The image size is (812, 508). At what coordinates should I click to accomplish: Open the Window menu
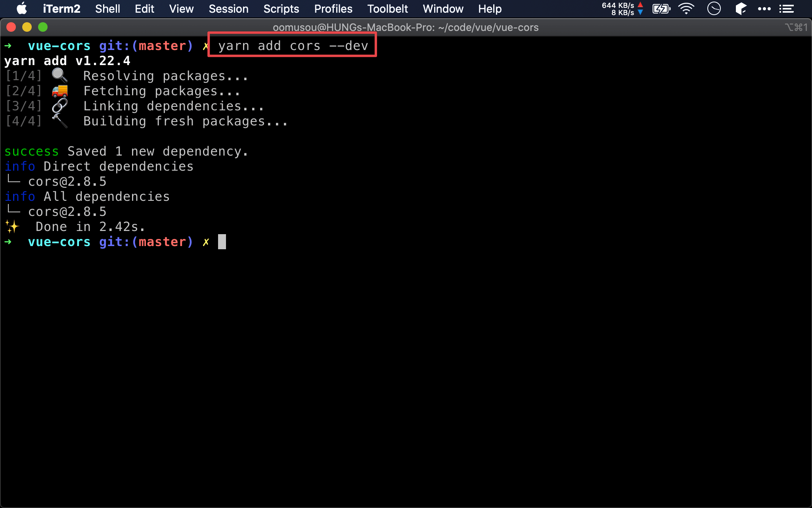pos(443,9)
